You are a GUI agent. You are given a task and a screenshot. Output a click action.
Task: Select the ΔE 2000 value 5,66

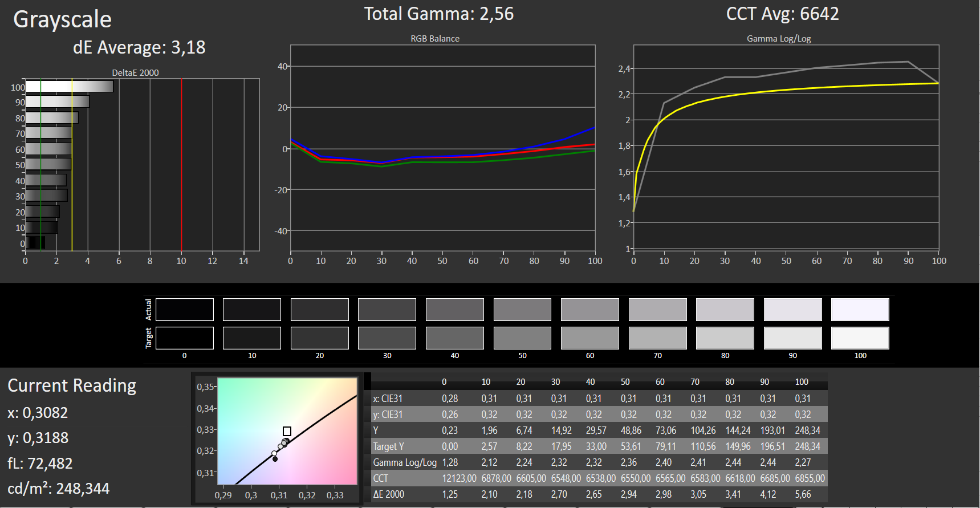pyautogui.click(x=803, y=494)
